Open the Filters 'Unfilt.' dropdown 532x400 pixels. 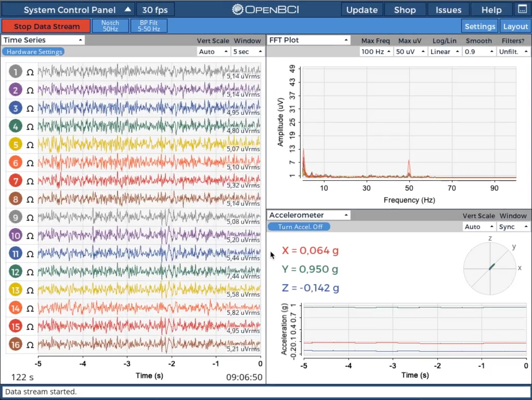point(513,51)
